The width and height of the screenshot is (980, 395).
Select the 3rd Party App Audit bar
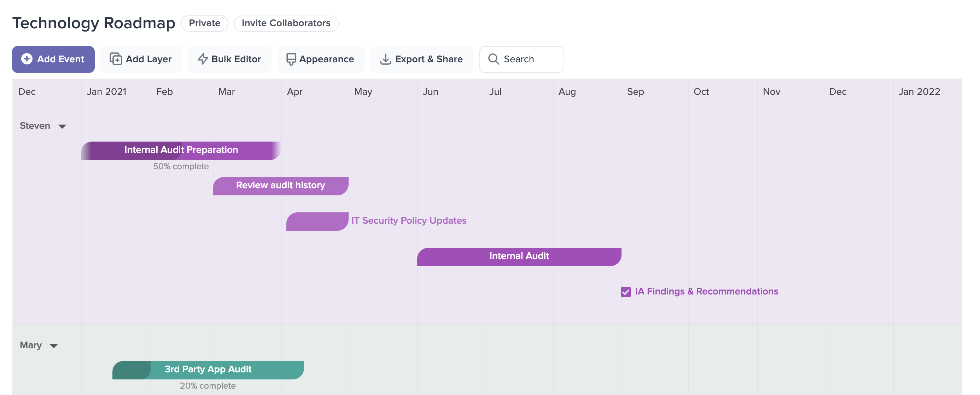pos(208,370)
